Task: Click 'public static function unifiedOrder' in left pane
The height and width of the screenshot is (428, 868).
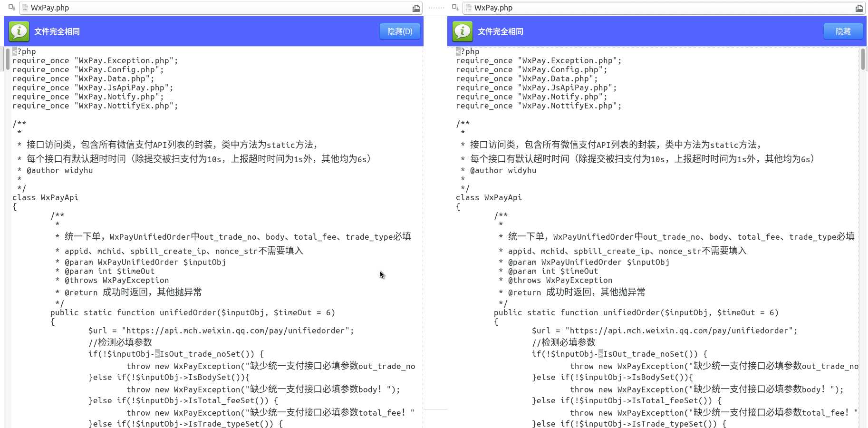Action: pyautogui.click(x=193, y=312)
